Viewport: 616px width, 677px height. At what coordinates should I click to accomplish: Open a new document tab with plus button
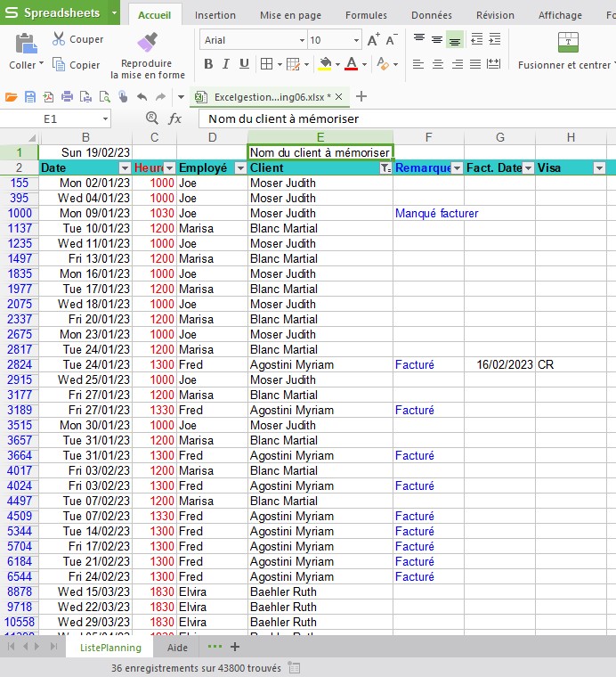pyautogui.click(x=361, y=97)
